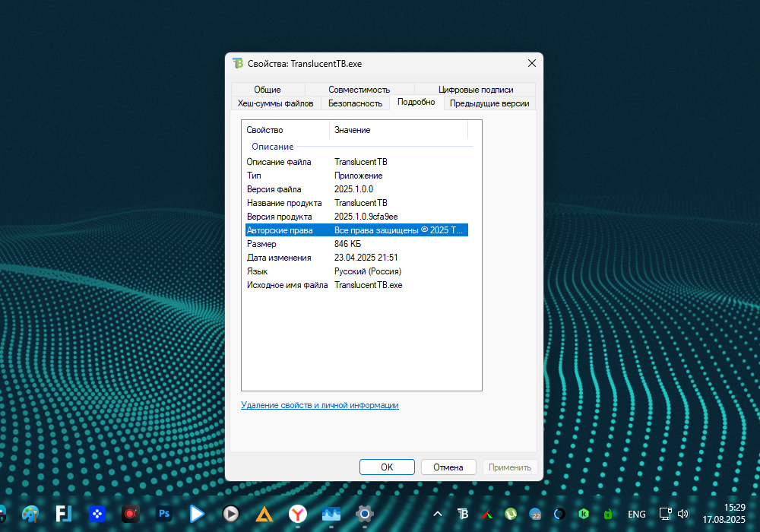The width and height of the screenshot is (760, 532).
Task: Select the Версия продукта row
Action: pyautogui.click(x=356, y=217)
